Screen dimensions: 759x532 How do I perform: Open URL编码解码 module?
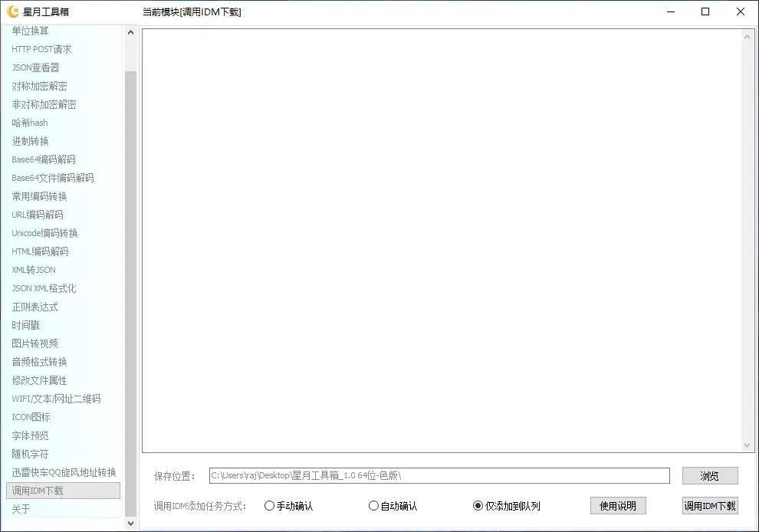(x=38, y=215)
